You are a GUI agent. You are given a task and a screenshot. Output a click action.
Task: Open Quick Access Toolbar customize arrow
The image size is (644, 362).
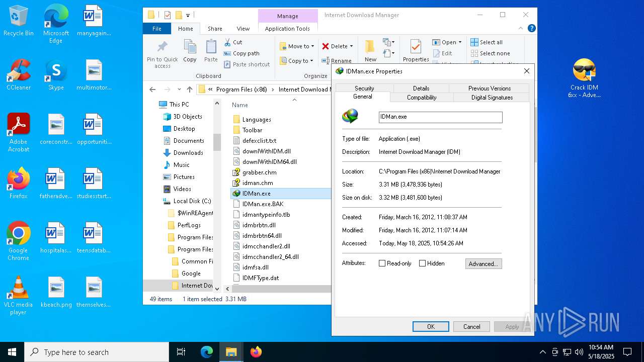pyautogui.click(x=188, y=16)
